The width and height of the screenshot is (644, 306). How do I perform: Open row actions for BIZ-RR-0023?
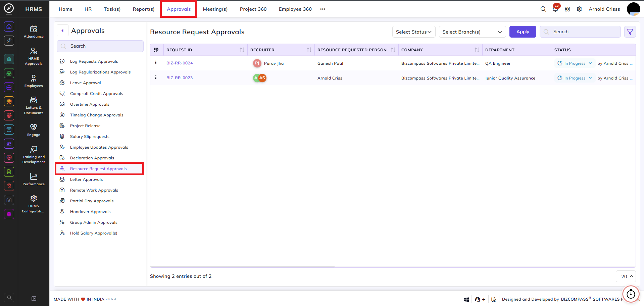156,78
